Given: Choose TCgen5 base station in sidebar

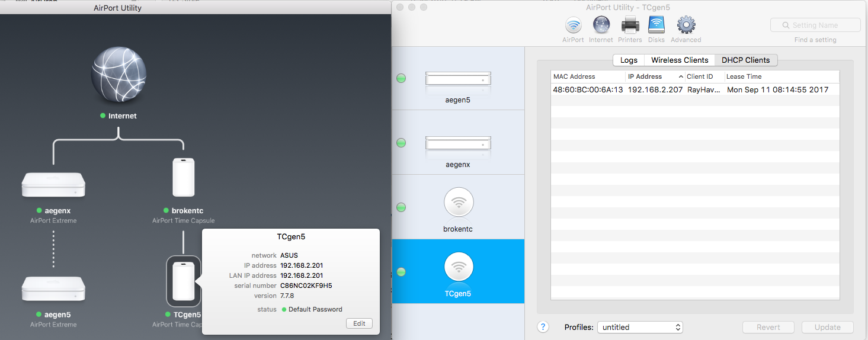Looking at the screenshot, I should click(x=458, y=272).
